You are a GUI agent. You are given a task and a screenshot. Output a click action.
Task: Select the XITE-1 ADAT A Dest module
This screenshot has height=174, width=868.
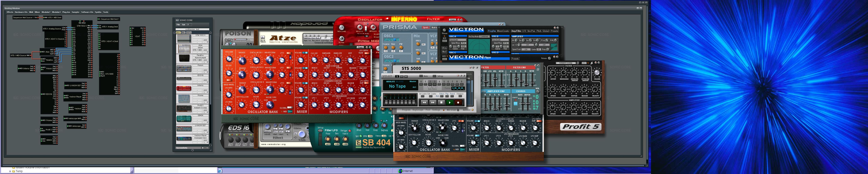click(x=108, y=41)
